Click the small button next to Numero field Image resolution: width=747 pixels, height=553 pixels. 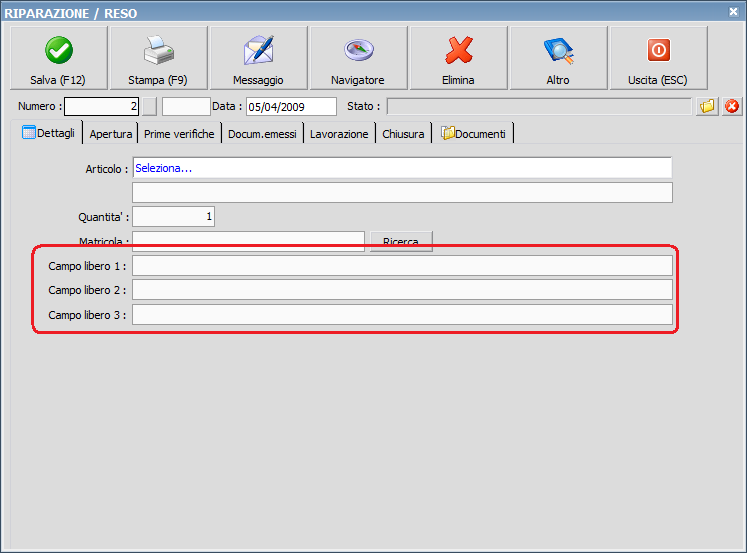(x=150, y=106)
